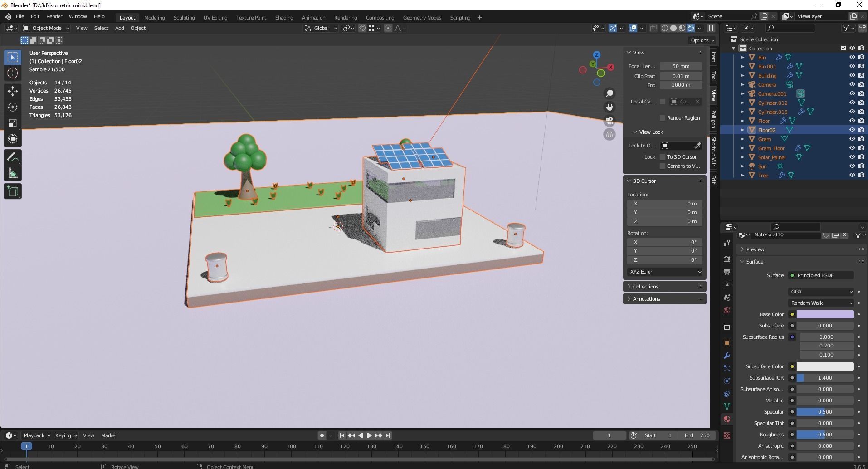Open the Keying menu in timeline

click(66, 435)
